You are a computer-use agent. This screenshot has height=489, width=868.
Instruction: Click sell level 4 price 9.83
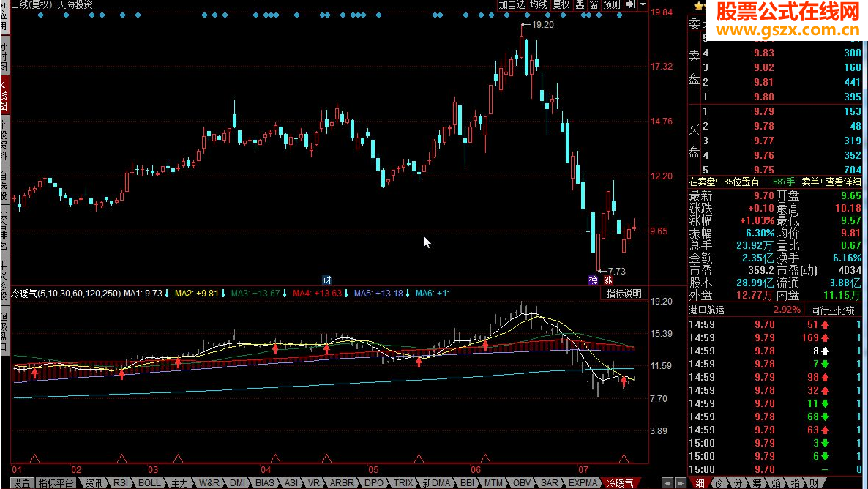pos(764,53)
